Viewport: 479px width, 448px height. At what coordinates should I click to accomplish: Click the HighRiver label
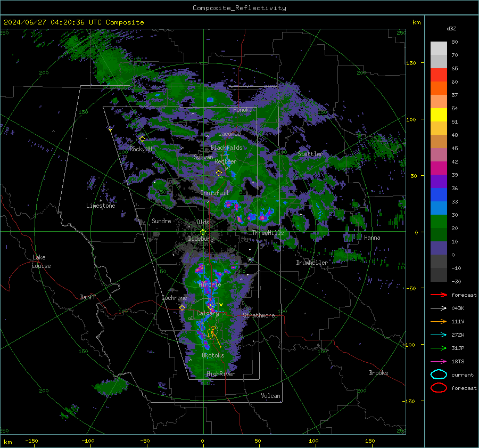pos(221,374)
